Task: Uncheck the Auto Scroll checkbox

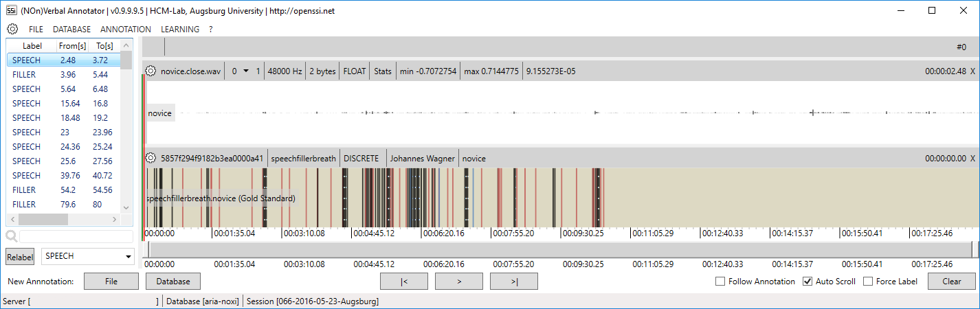Action: pyautogui.click(x=808, y=282)
